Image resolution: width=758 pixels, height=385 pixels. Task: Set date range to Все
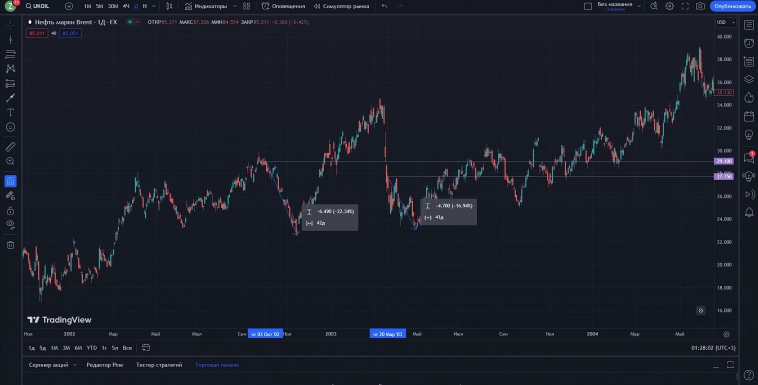pos(127,348)
